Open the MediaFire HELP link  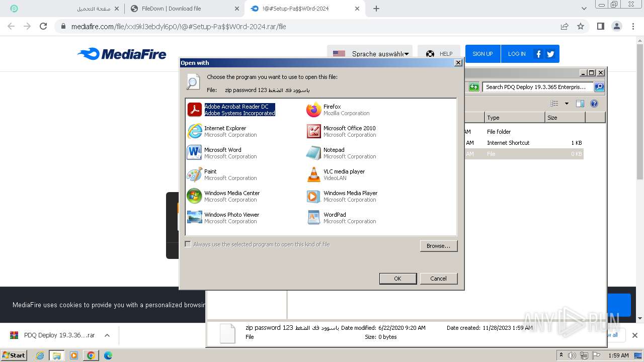tap(439, 54)
